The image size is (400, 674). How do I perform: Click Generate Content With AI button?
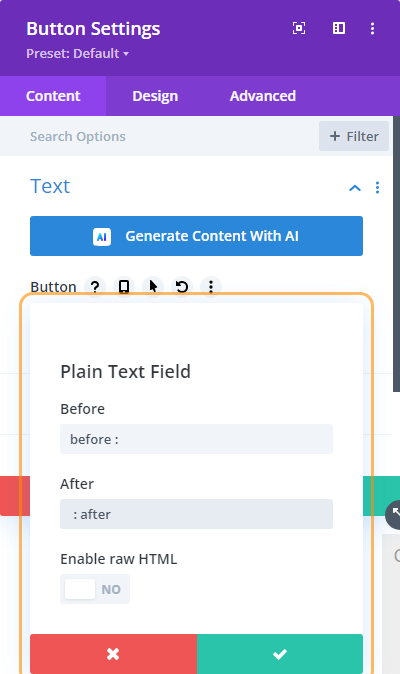coord(196,236)
